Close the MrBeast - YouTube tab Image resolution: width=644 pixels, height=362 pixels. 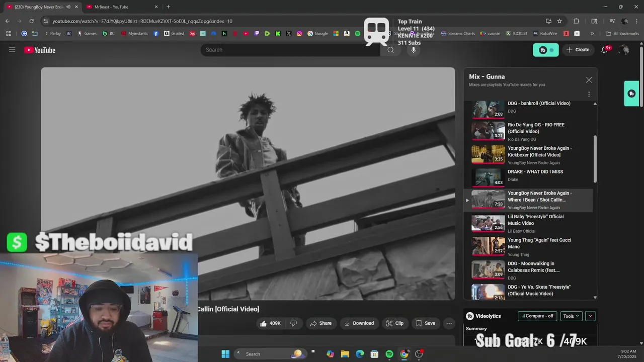point(156,7)
